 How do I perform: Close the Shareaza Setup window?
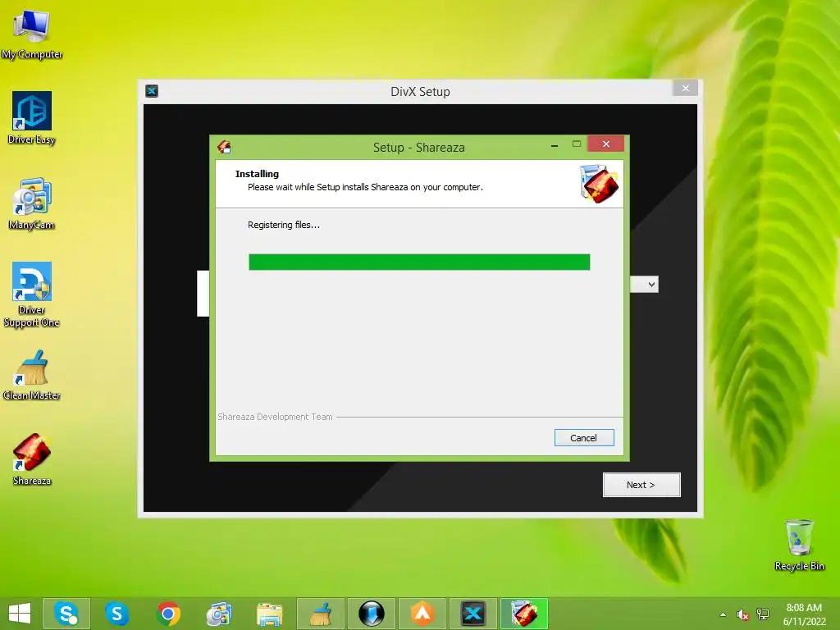click(x=605, y=144)
